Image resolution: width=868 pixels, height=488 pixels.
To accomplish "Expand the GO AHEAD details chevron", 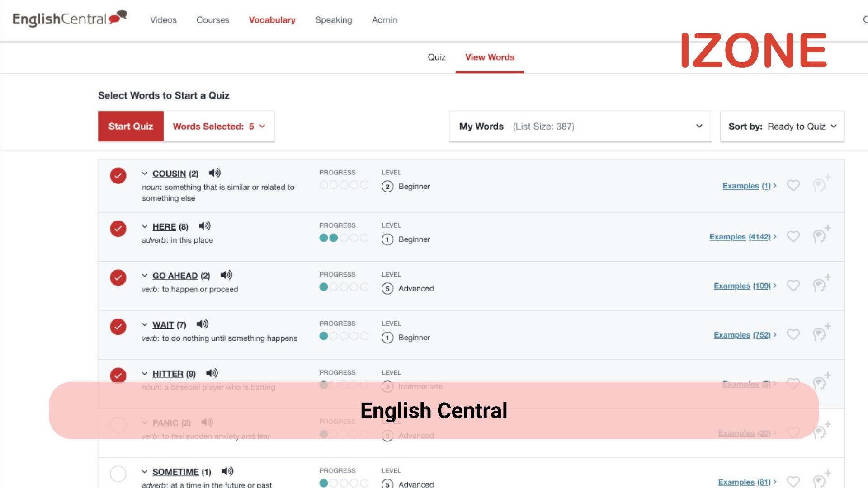I will coord(145,276).
